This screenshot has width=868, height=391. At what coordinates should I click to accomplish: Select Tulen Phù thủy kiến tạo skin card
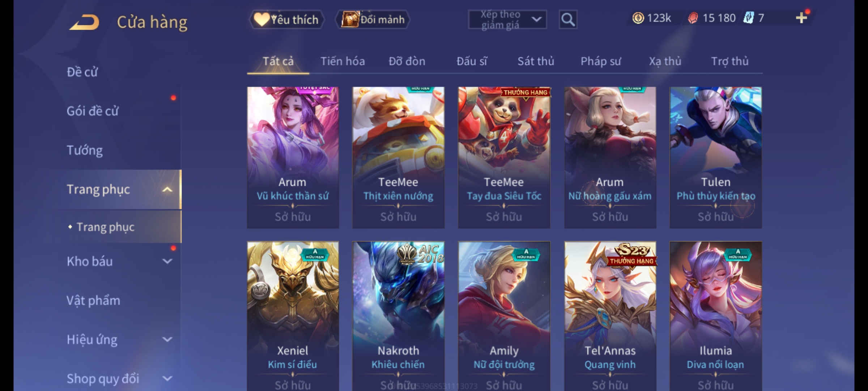click(715, 157)
